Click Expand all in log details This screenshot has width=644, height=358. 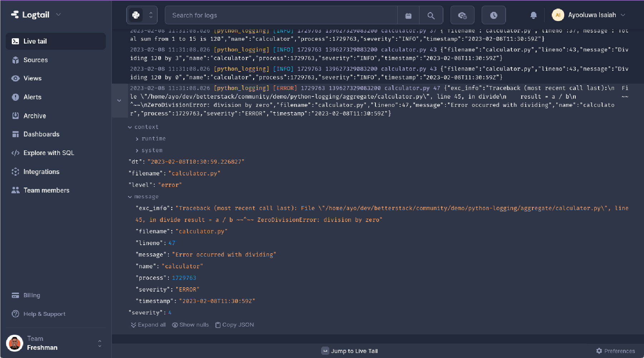pos(148,325)
